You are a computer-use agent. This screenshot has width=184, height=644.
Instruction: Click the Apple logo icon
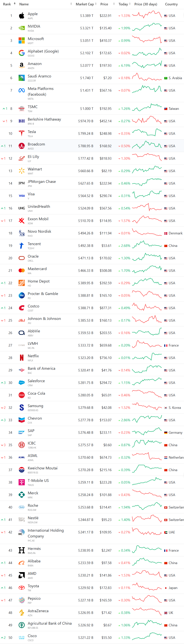pos(22,16)
